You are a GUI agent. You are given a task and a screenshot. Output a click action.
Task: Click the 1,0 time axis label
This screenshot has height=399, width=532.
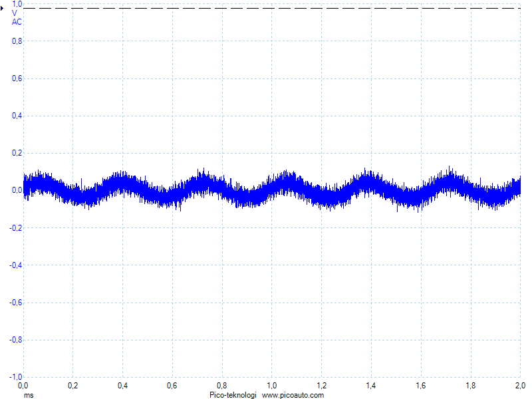click(x=271, y=386)
